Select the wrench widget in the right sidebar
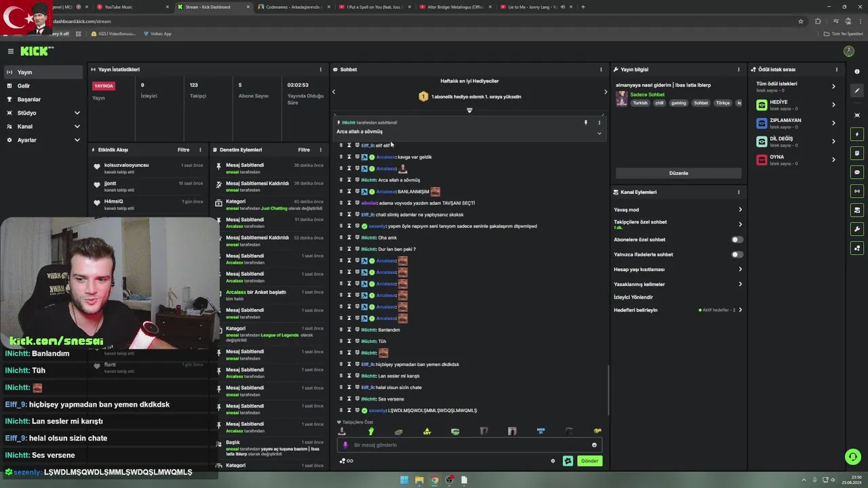This screenshot has height=488, width=868. (857, 229)
